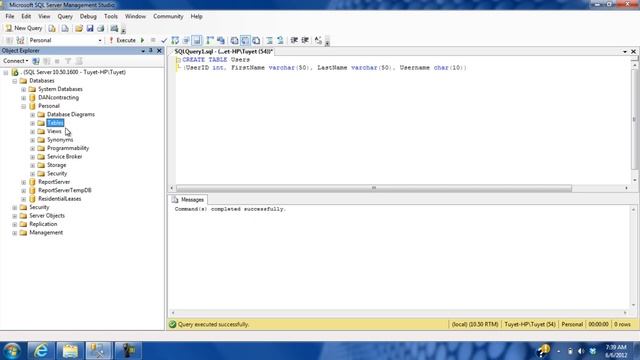Click the Object Explorer connect server icon

[x=36, y=61]
